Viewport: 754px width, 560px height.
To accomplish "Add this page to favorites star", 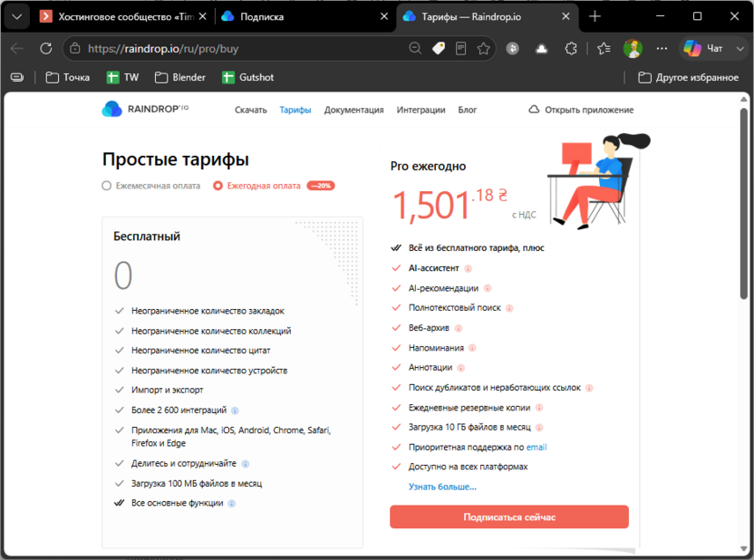I will [x=484, y=49].
